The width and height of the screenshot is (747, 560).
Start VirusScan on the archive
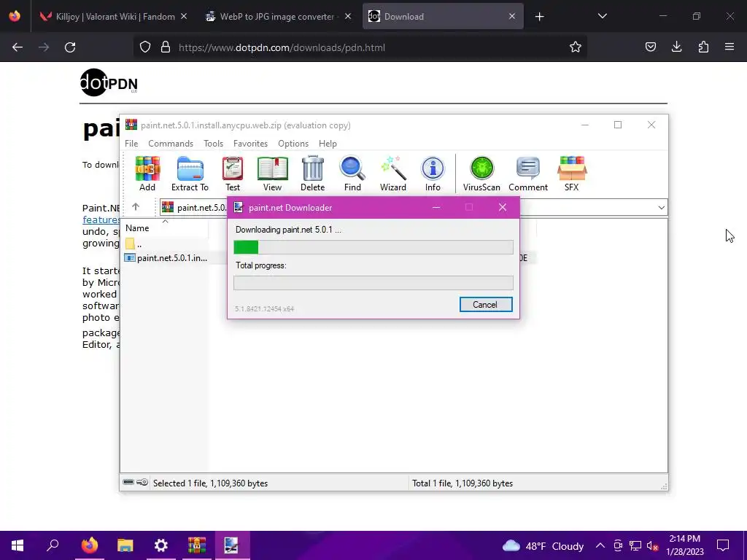click(481, 174)
